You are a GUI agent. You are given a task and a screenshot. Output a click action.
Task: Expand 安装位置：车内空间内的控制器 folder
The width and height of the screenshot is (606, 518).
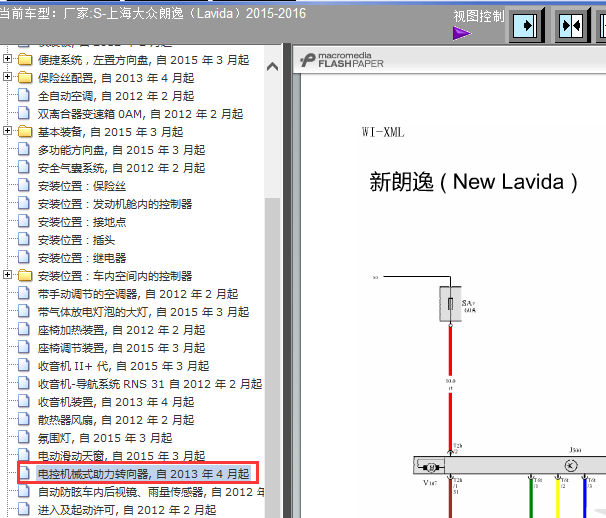tap(7, 275)
